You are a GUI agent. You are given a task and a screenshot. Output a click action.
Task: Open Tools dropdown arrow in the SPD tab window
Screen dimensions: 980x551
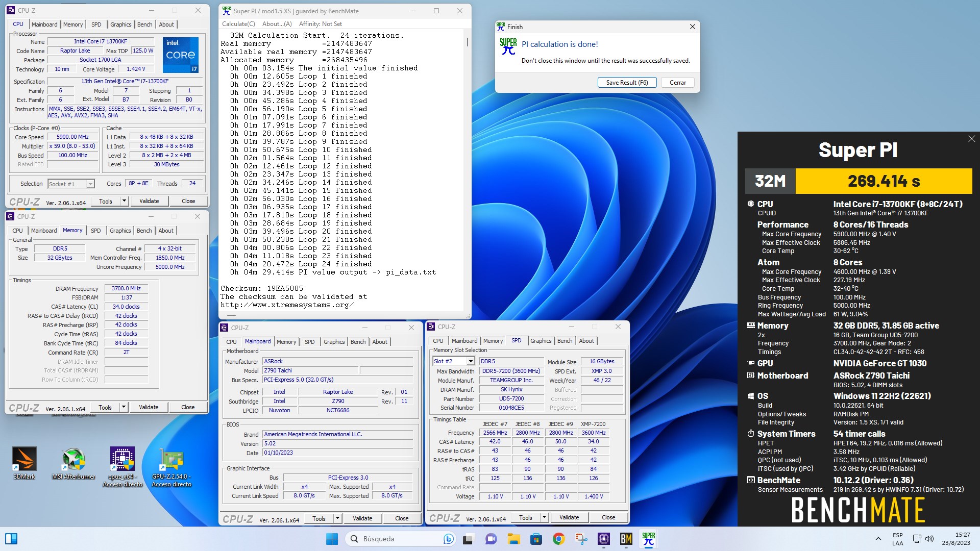pyautogui.click(x=544, y=517)
